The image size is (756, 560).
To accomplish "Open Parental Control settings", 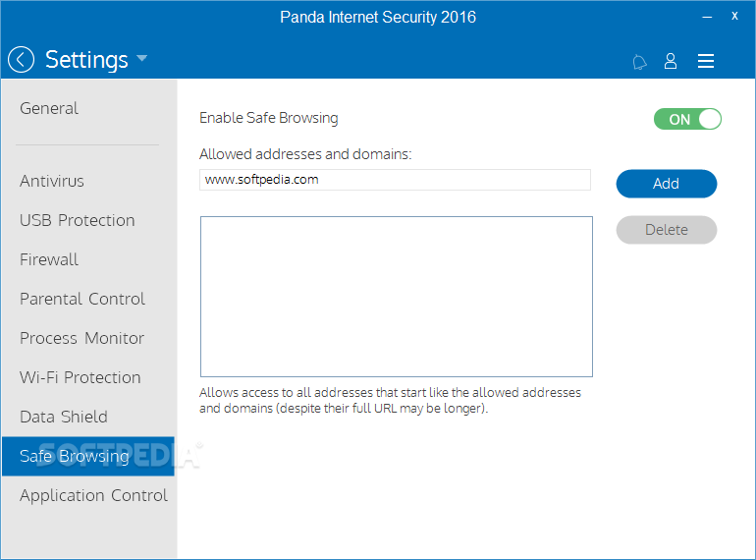I will [81, 299].
